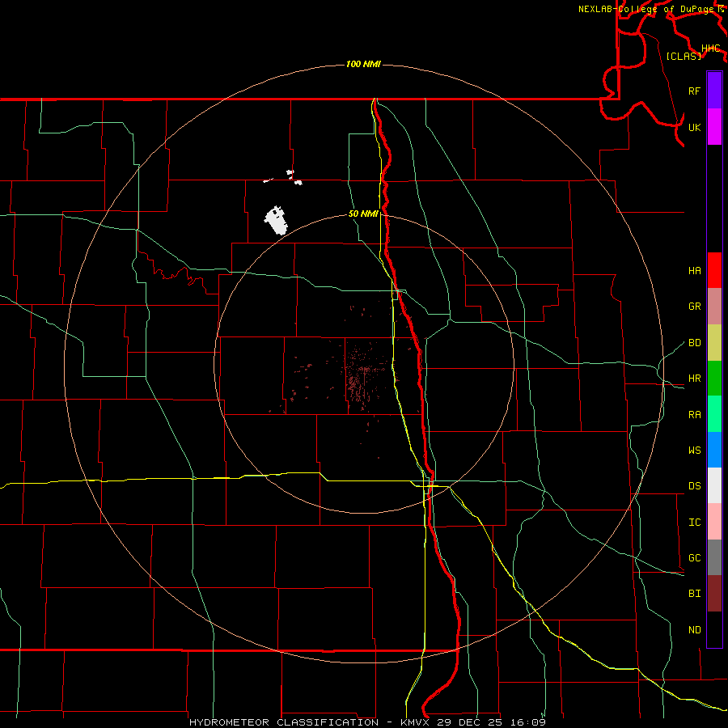Click the IC legend label
Viewport: 728px width, 728px height.
click(694, 523)
